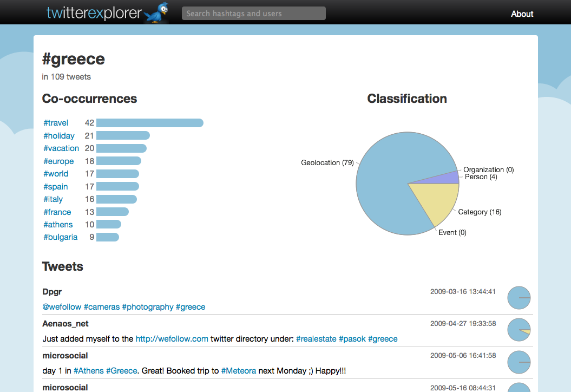
Task: Open the #world hashtag
Action: tap(56, 174)
